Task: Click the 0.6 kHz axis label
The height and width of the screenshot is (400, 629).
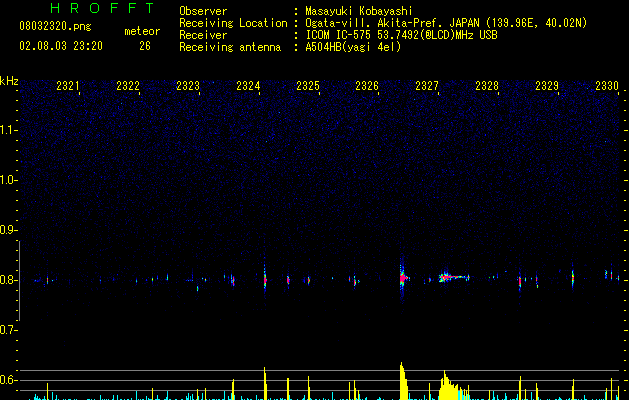Action: coord(8,380)
